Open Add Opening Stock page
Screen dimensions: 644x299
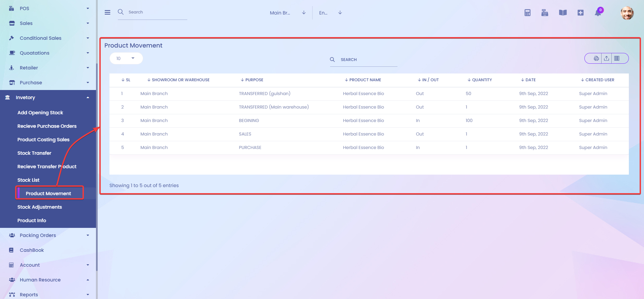[x=40, y=113]
